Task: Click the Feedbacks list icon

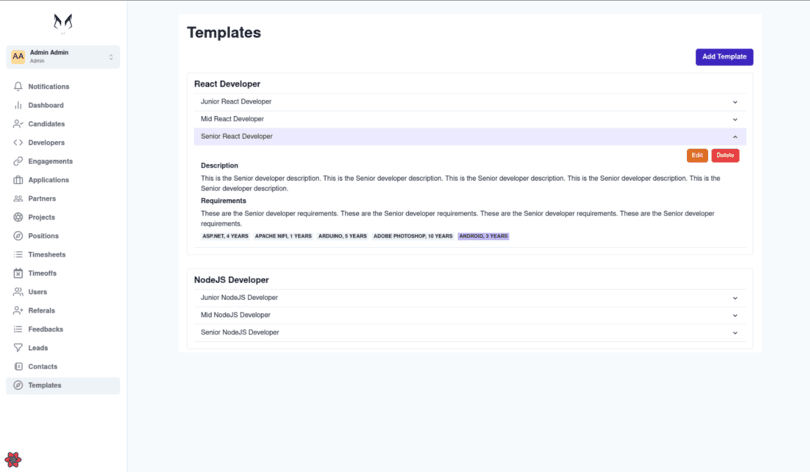Action: point(18,329)
